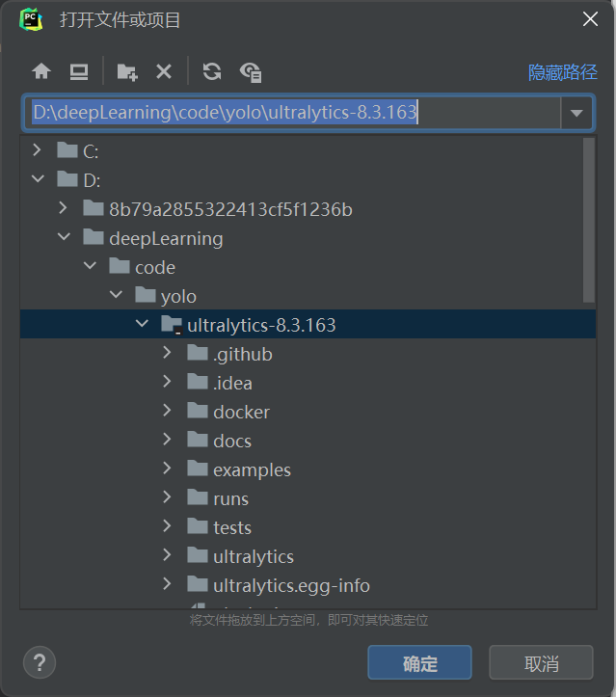The height and width of the screenshot is (697, 616).
Task: Collapse the D: drive node
Action: click(x=38, y=179)
